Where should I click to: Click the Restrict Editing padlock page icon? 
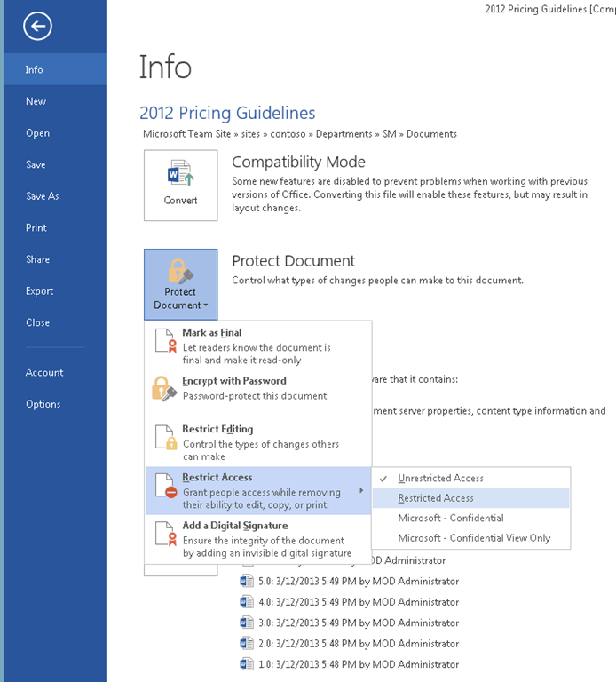click(x=166, y=437)
